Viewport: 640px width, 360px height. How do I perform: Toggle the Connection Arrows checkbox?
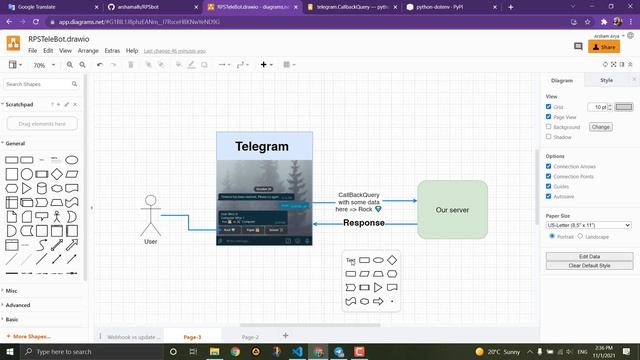click(549, 166)
